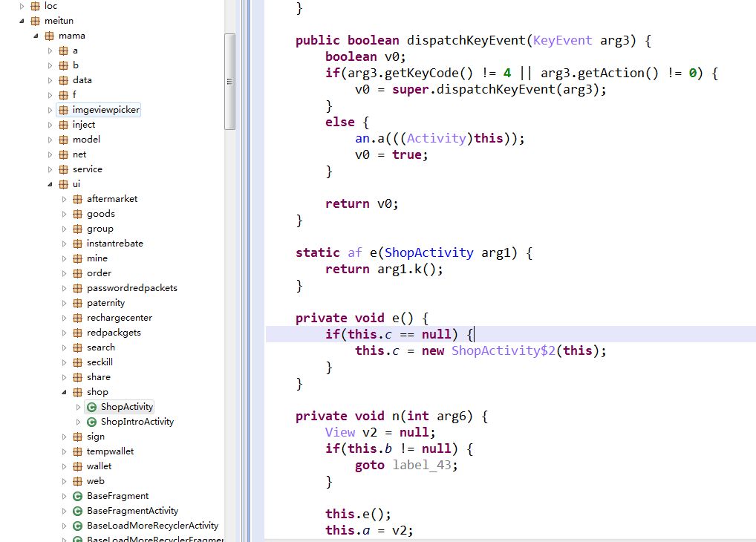The height and width of the screenshot is (542, 756).
Task: Collapse the ui package node
Action: 50,184
